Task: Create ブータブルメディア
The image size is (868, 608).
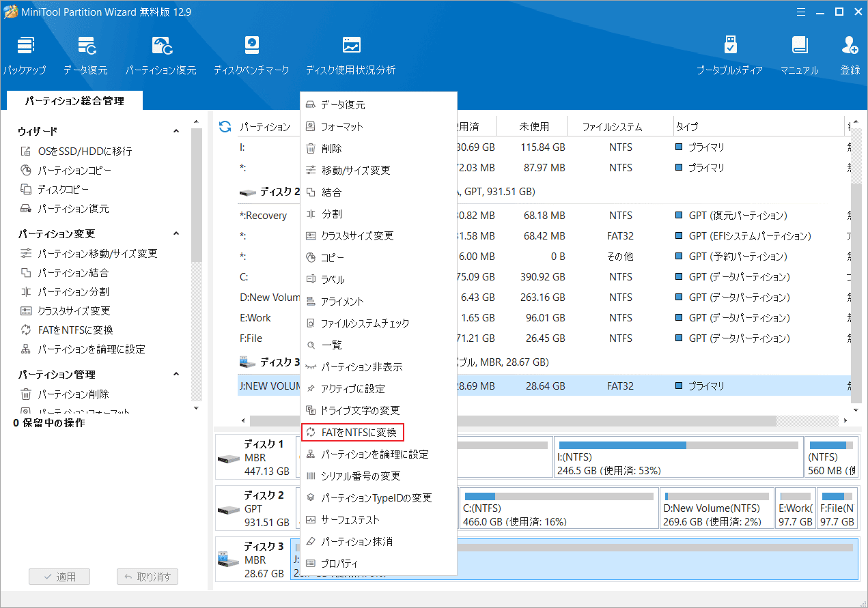Action: click(729, 55)
